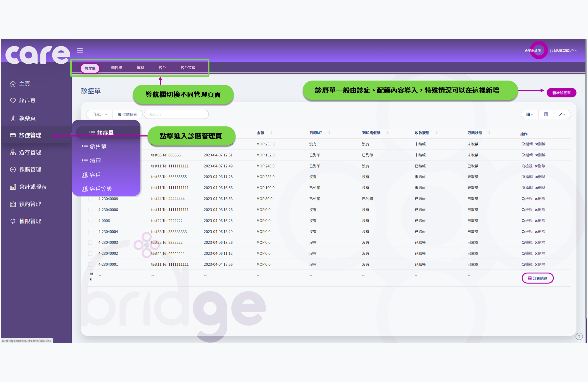
Task: Open 診症頁 from the left sidebar
Action: coord(27,101)
